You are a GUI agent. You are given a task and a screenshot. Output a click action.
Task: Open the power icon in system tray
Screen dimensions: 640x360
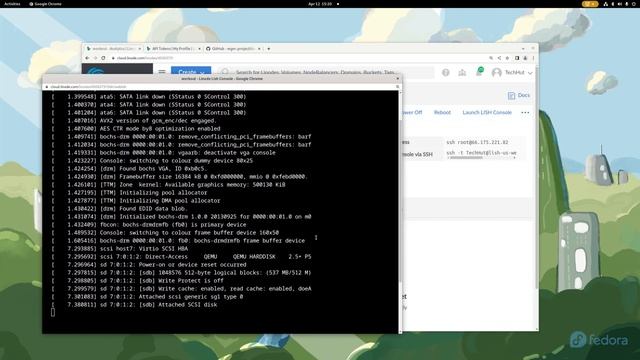point(633,4)
